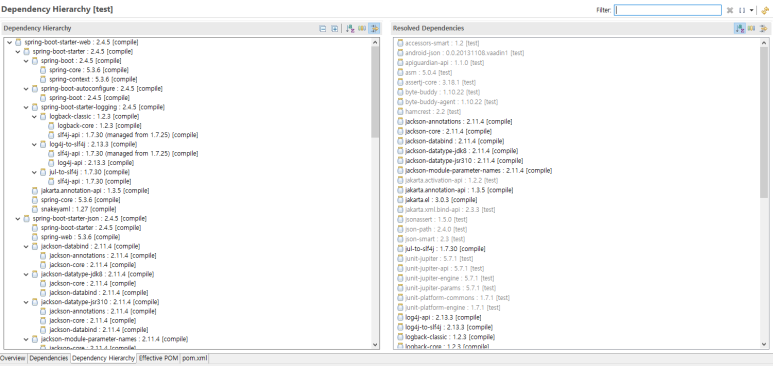
Task: Collapse the log4j-to-slf4j node in hierarchy
Action: [x=35, y=145]
